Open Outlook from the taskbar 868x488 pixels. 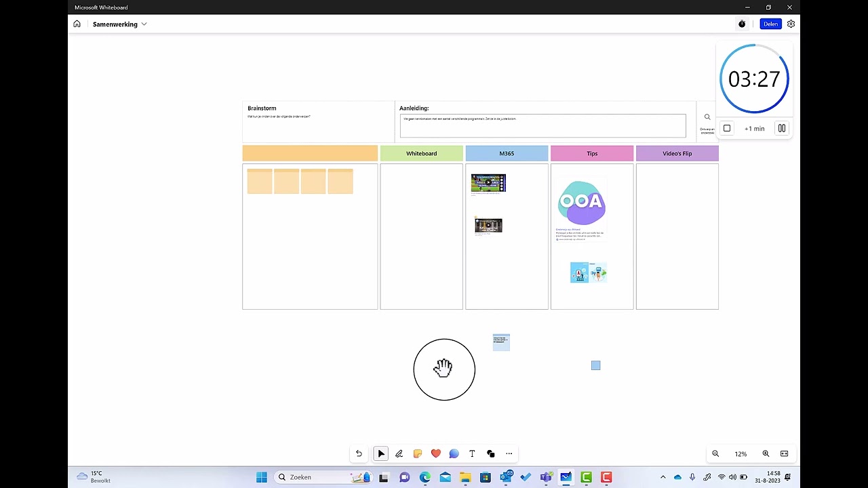(506, 477)
